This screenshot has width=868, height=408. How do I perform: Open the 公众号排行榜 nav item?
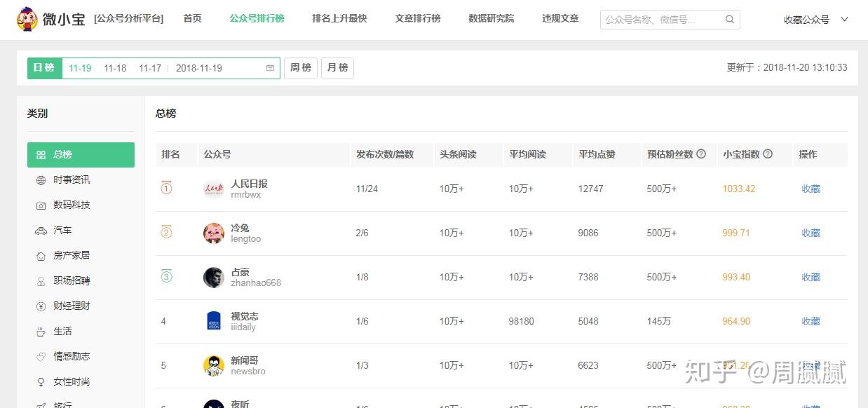257,19
